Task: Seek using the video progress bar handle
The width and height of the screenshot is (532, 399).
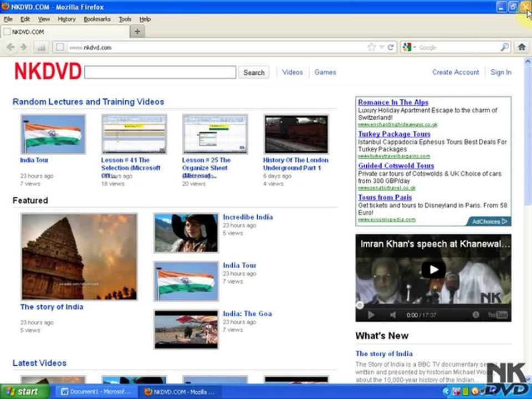Action: click(x=360, y=305)
